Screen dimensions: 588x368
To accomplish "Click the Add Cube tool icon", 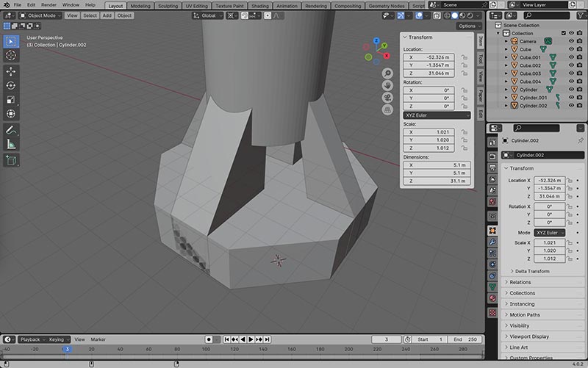I will [x=11, y=160].
